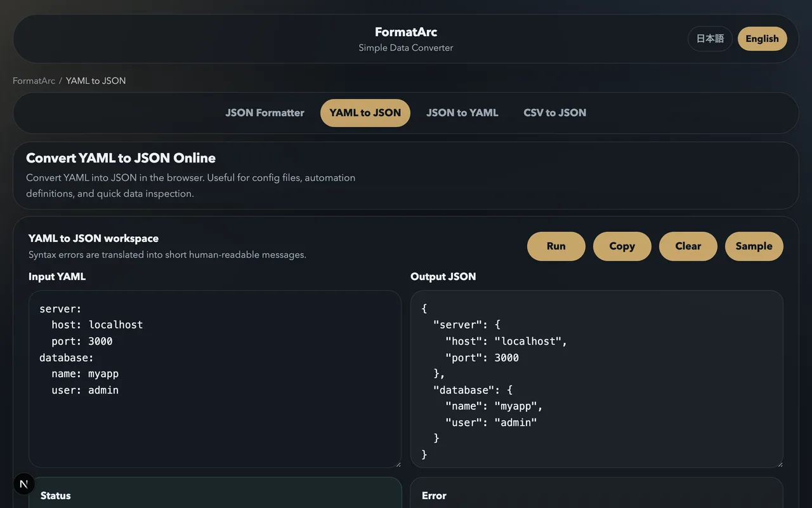Load the Sample YAML data

754,246
